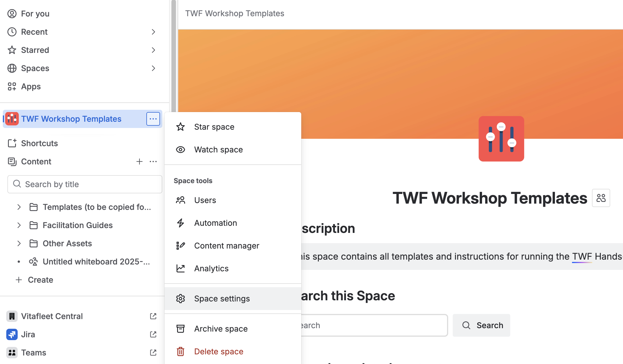Click the Apps grid icon

pyautogui.click(x=12, y=86)
